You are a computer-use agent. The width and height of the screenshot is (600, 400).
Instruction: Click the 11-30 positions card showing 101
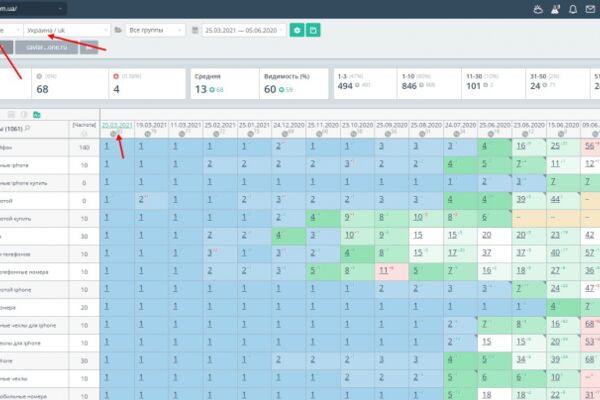[x=493, y=83]
